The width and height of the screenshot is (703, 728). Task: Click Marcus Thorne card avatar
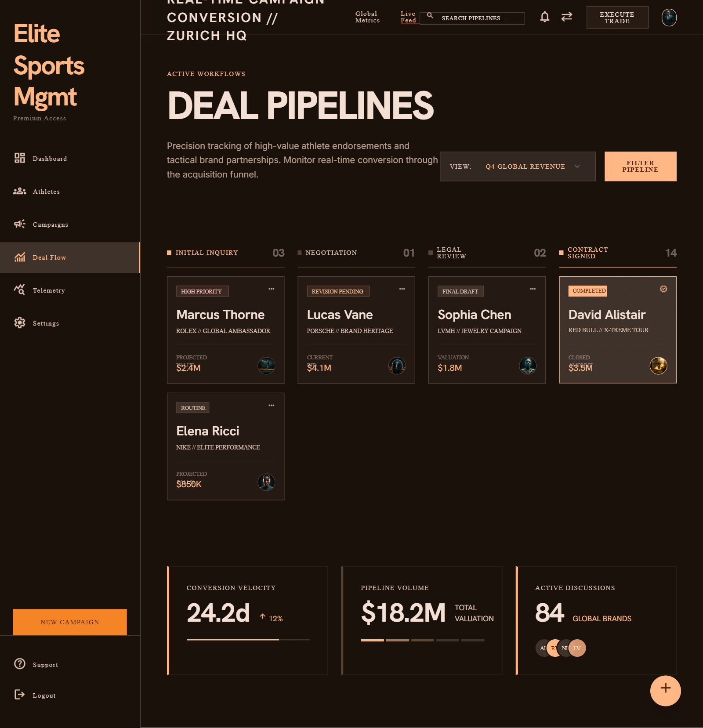(266, 366)
